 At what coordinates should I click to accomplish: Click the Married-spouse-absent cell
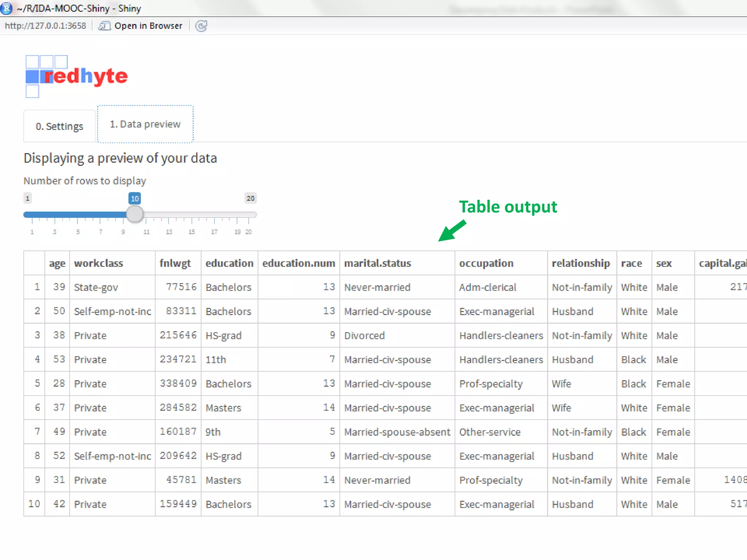[397, 432]
